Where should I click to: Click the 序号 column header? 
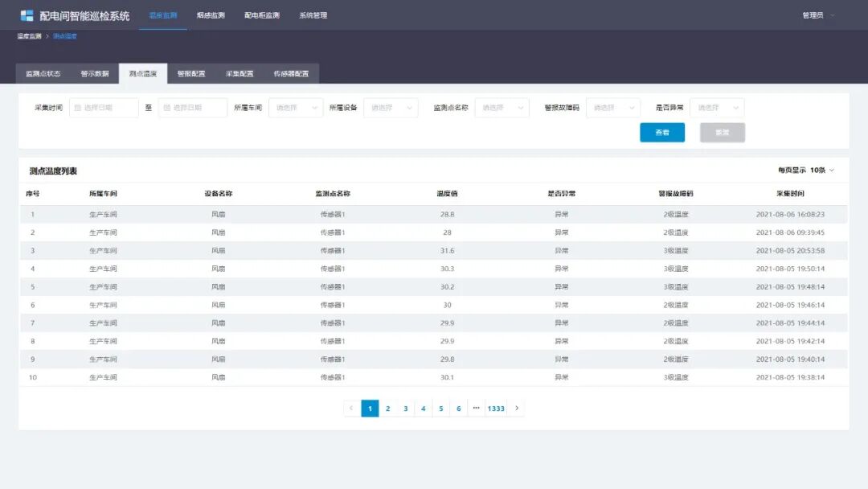(x=33, y=194)
